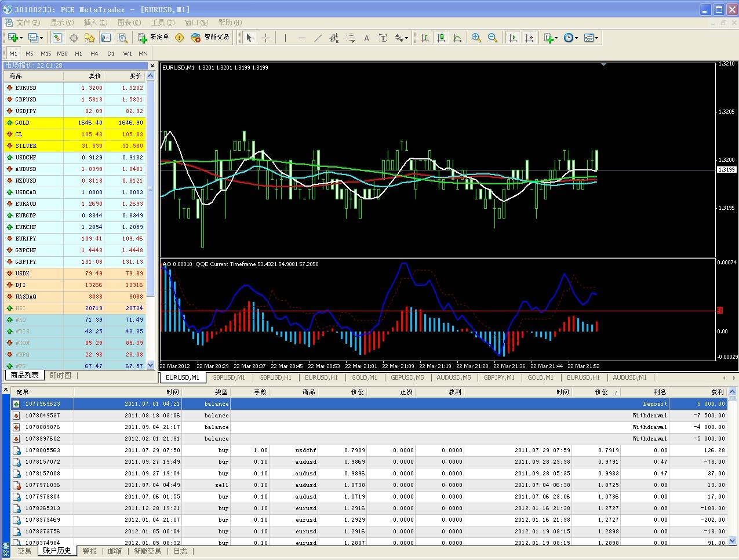Open the 日志 journal tab in terminal
The height and width of the screenshot is (560, 739).
(180, 551)
